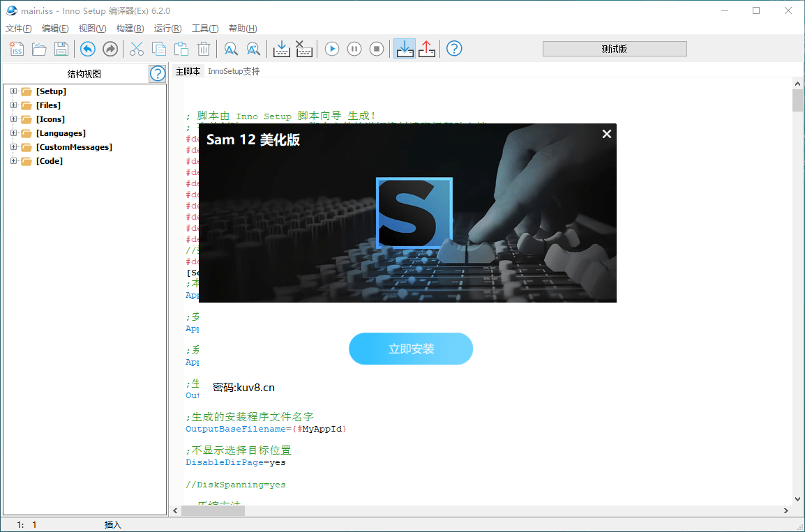Viewport: 805px width, 532px height.
Task: Expand the [Files] tree node
Action: point(14,105)
